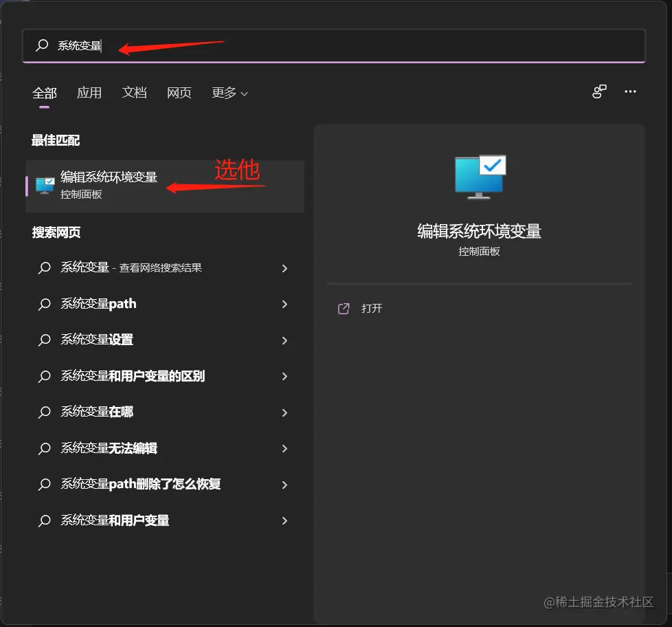Switch to the 网页 tab

pyautogui.click(x=179, y=93)
